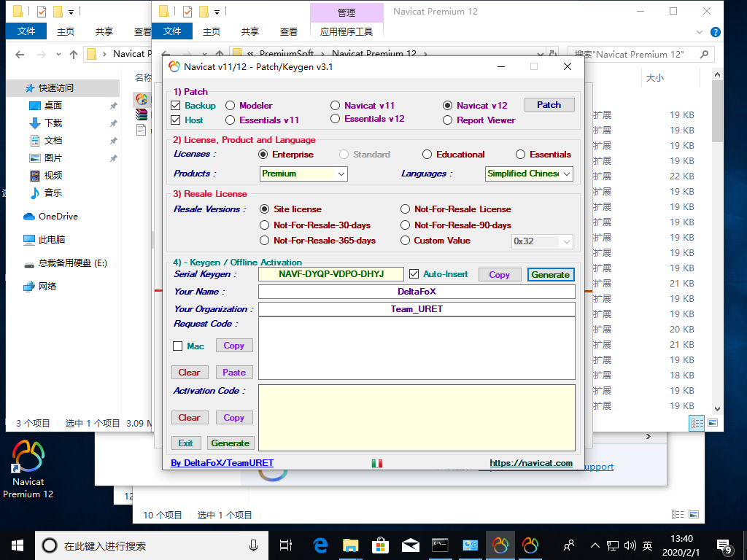Click the help icon in explorer ribbon

[x=715, y=32]
